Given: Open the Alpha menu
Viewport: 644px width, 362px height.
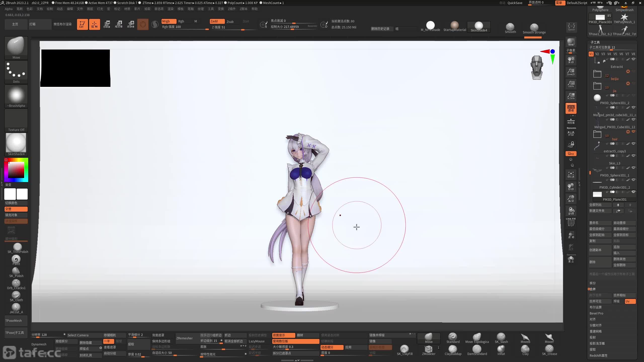Looking at the screenshot, I should pyautogui.click(x=9, y=9).
